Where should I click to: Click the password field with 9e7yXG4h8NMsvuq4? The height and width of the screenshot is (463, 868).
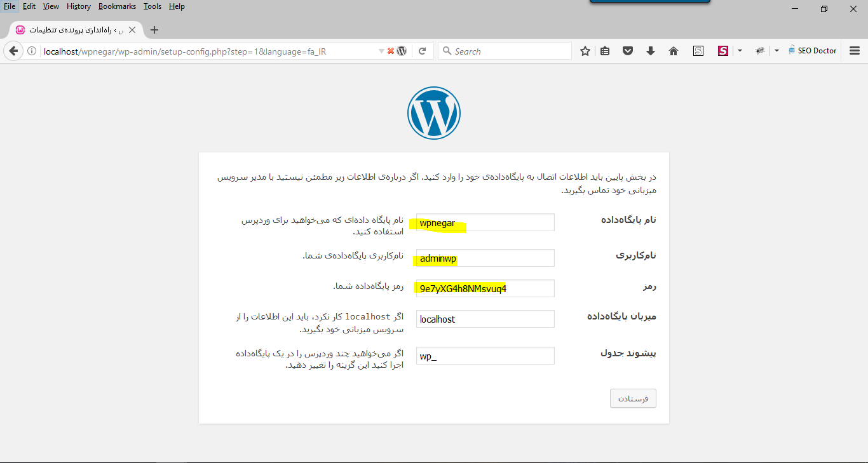tap(485, 288)
